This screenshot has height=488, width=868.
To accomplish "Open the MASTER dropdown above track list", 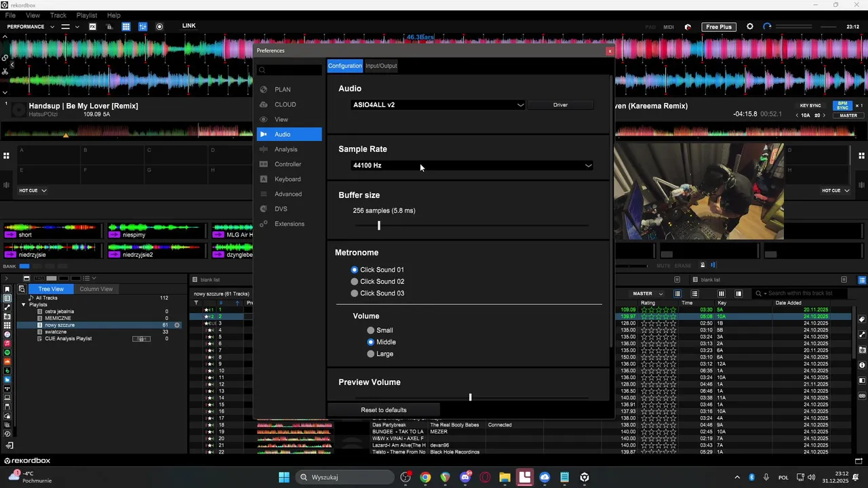I will coord(648,293).
